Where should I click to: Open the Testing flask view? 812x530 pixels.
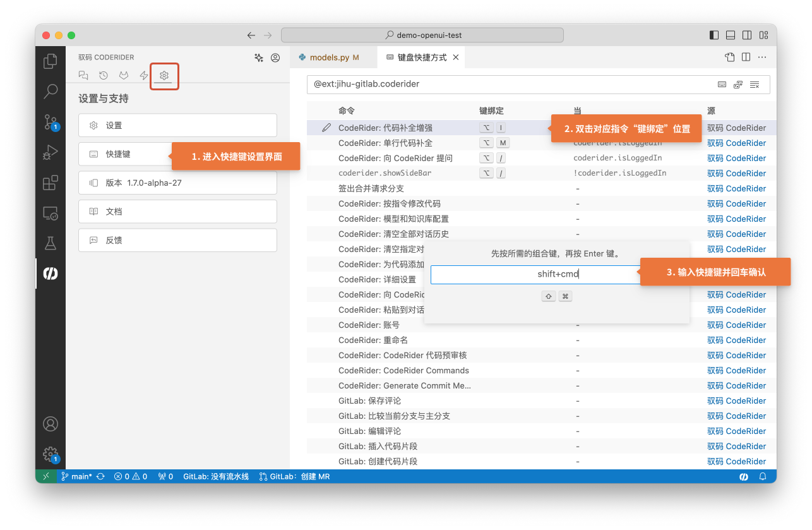50,243
